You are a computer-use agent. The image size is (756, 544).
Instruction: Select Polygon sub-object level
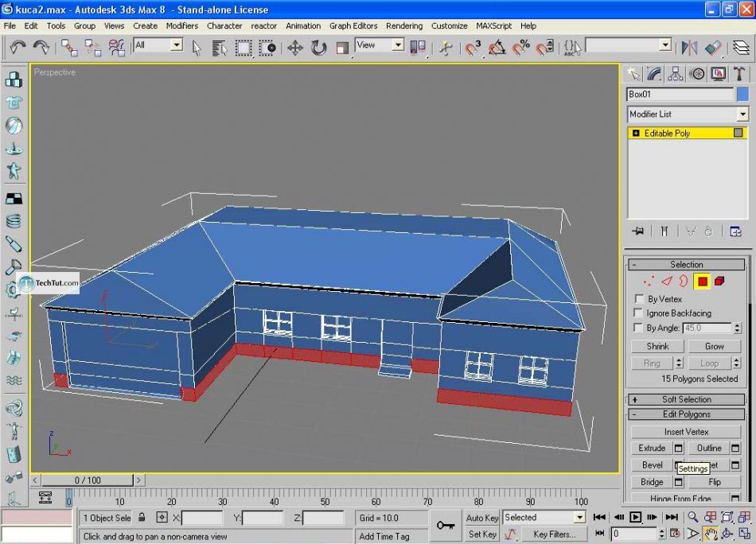702,281
